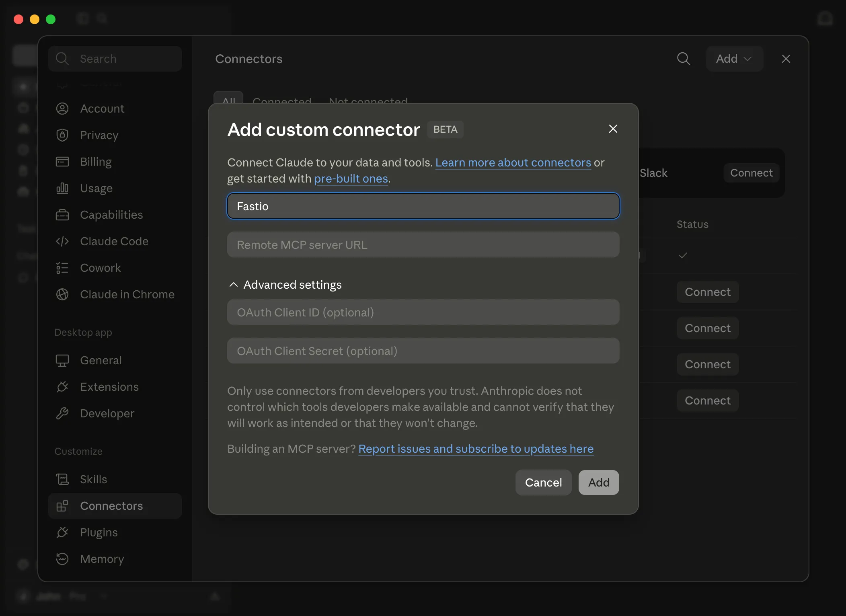Connect the Slack connector

[x=751, y=173]
